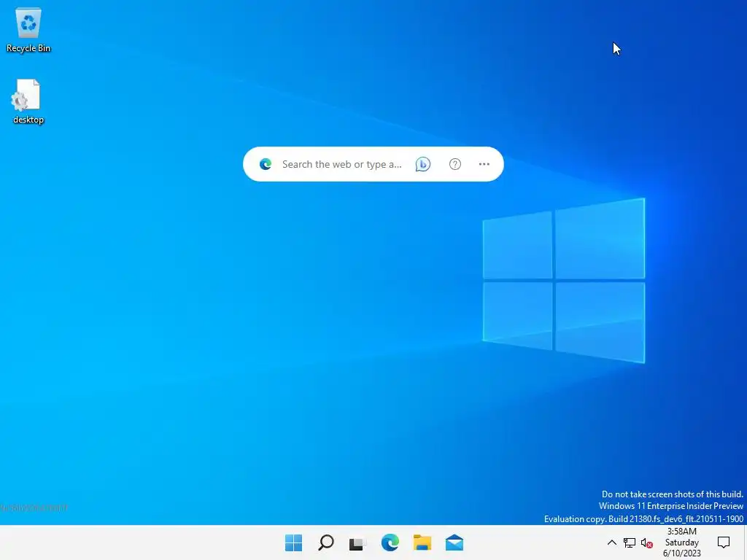Launch Microsoft Edge from the taskbar
This screenshot has height=560, width=747.
pos(390,542)
